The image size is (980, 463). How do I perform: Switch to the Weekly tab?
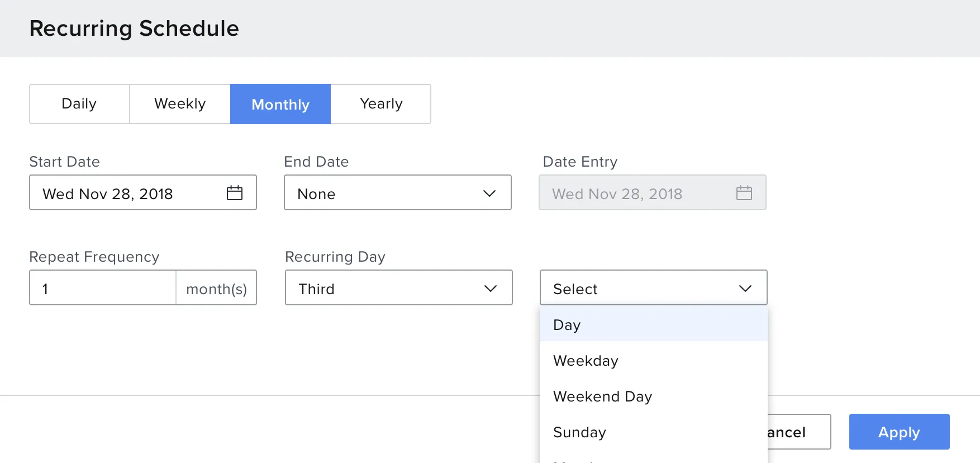click(x=180, y=104)
